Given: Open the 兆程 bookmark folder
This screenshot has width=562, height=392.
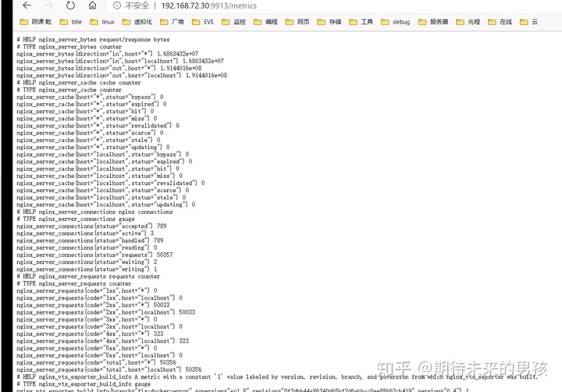Looking at the screenshot, I should (x=468, y=22).
